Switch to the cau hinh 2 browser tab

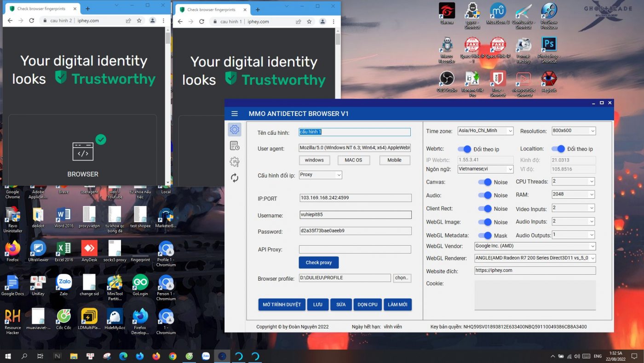point(41,8)
